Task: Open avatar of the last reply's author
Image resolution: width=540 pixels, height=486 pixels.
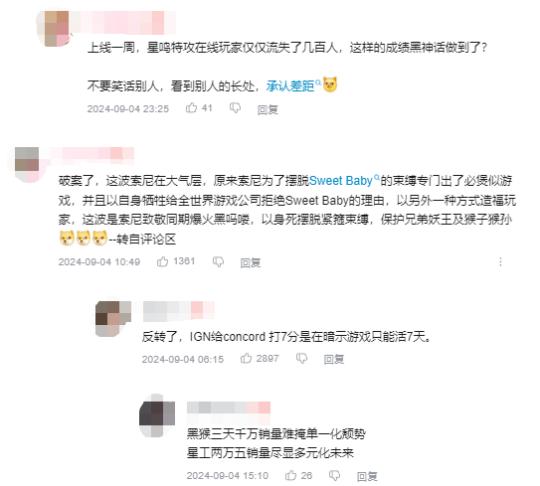Action: [x=157, y=415]
